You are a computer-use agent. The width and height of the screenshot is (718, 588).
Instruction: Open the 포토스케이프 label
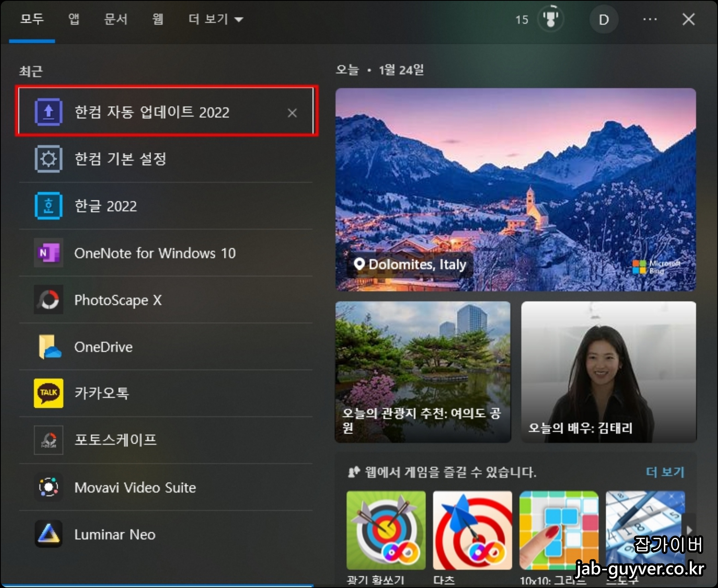116,440
